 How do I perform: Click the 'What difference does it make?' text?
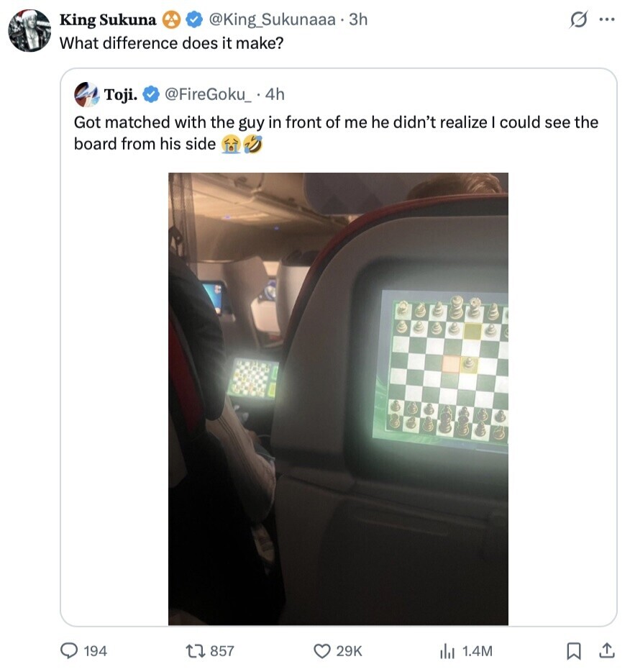(171, 42)
